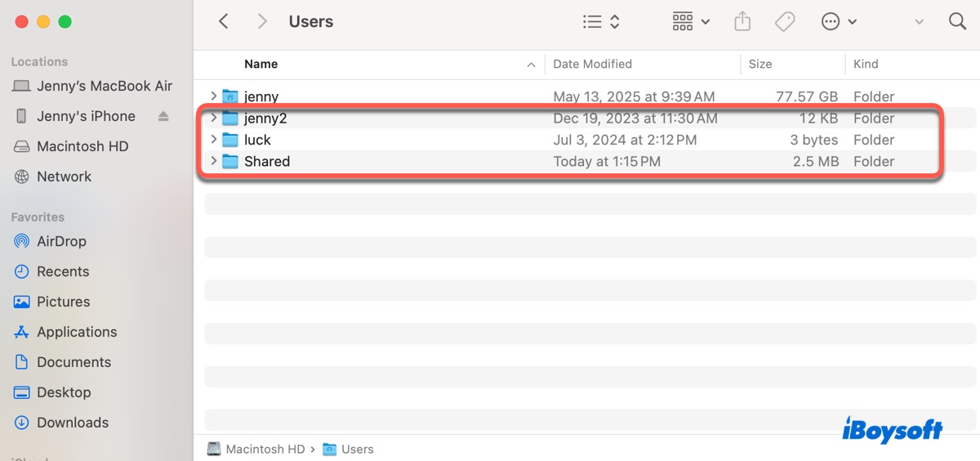The width and height of the screenshot is (980, 461).
Task: Eject Jenny's iPhone
Action: click(163, 116)
